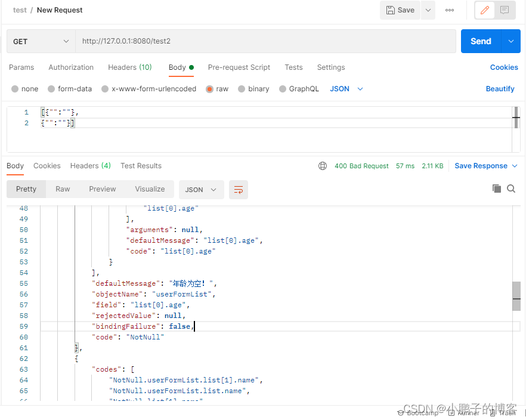Screen dimensions: 526x420
Task: Switch to the Preview view
Action: (x=103, y=189)
